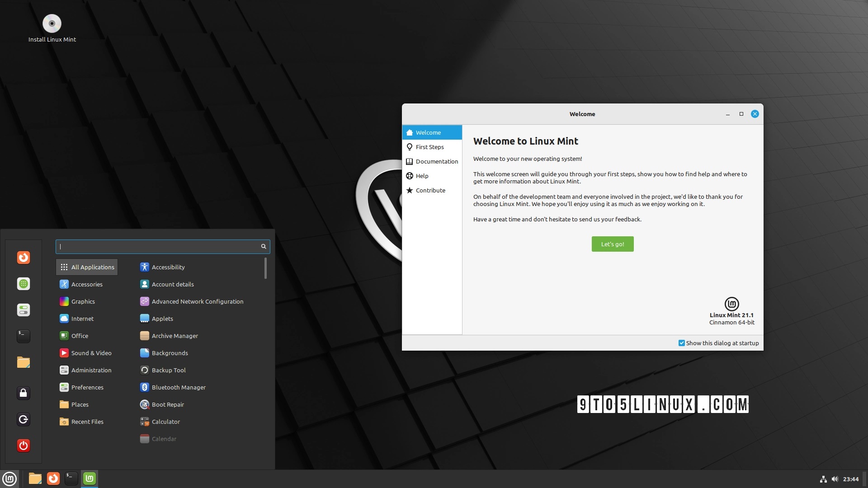Expand the Internet apps category
The width and height of the screenshot is (868, 488).
[x=82, y=318]
